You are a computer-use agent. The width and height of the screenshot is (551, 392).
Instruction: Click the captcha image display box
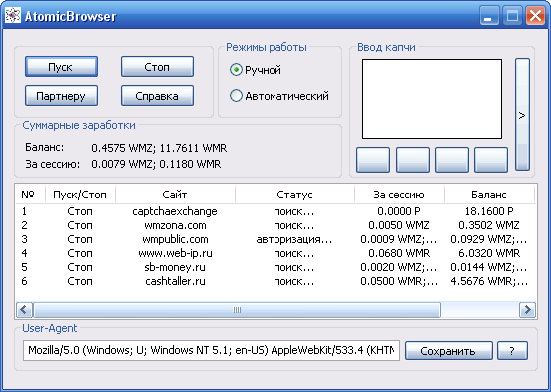tap(432, 99)
